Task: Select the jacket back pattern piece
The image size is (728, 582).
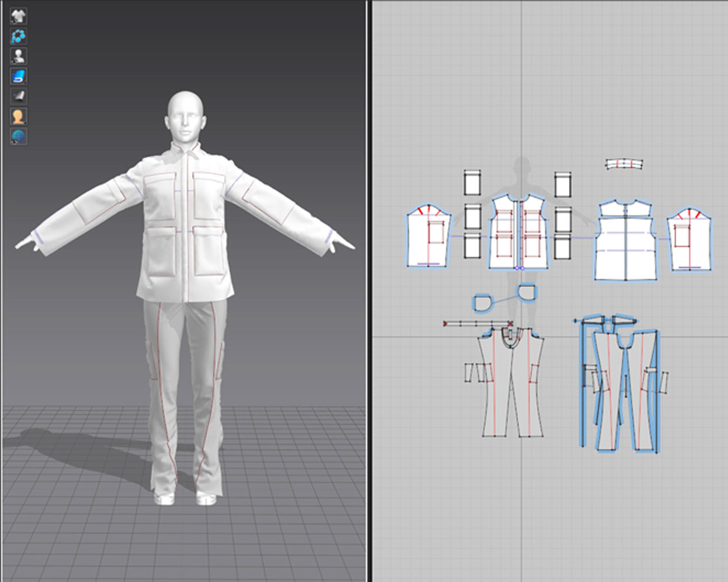Action: 626,253
